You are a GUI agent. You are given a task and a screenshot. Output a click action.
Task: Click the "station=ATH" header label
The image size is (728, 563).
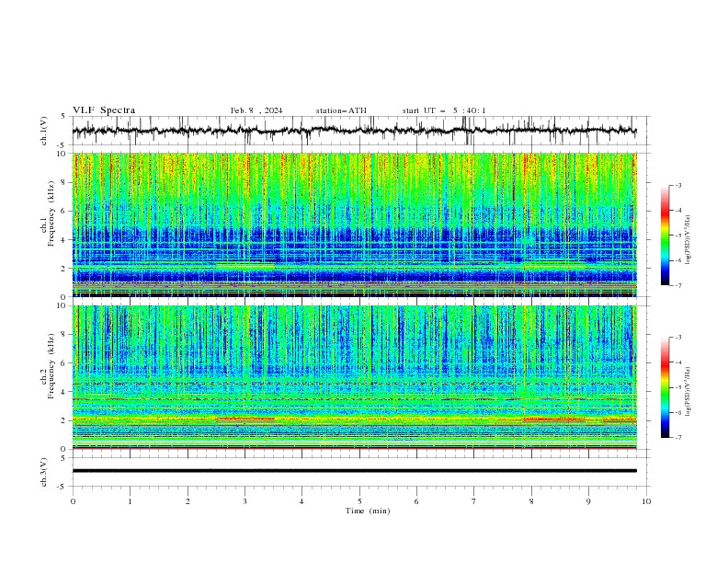[x=341, y=110]
